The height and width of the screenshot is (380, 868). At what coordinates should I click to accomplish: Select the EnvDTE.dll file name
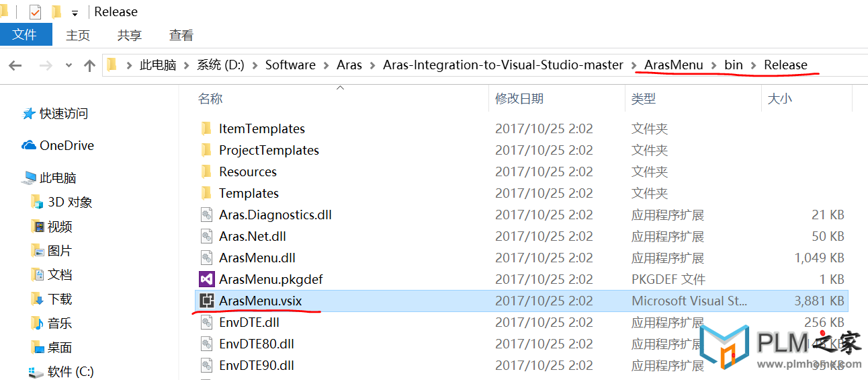click(x=251, y=322)
